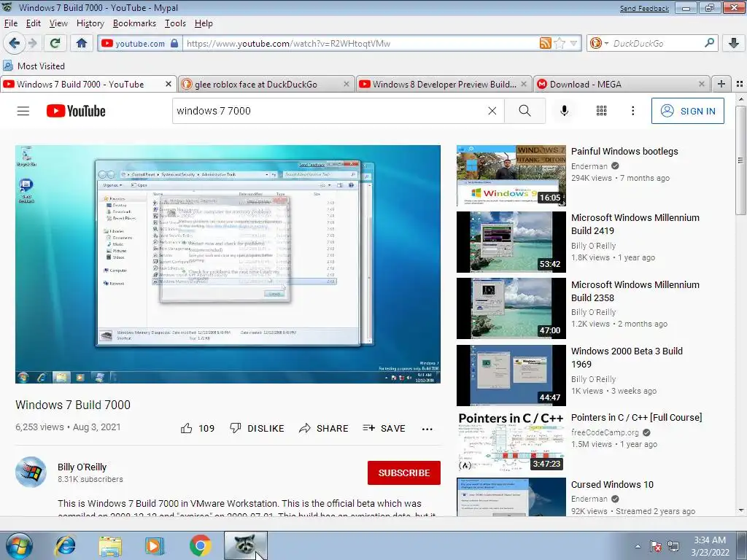Open Windows Explorer from taskbar
Screen dimensions: 747x560
(111, 545)
